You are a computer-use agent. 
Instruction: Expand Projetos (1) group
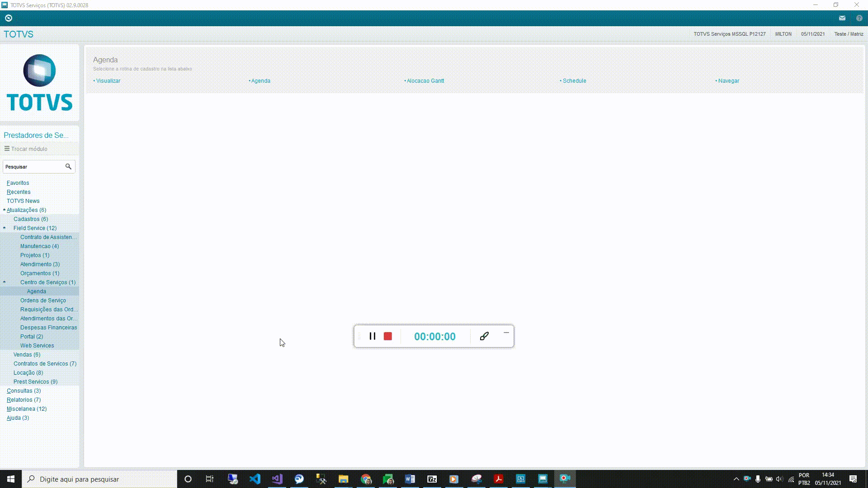coord(35,255)
